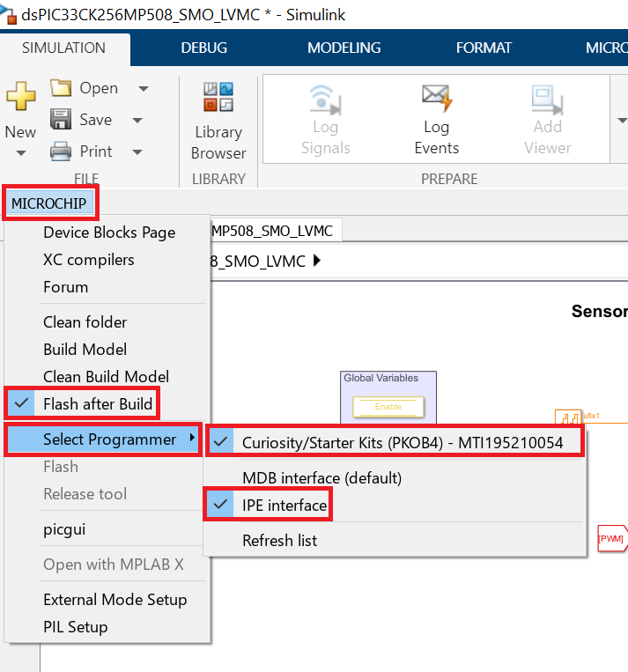The image size is (628, 672).
Task: Choose Release tool menu item
Action: (85, 494)
